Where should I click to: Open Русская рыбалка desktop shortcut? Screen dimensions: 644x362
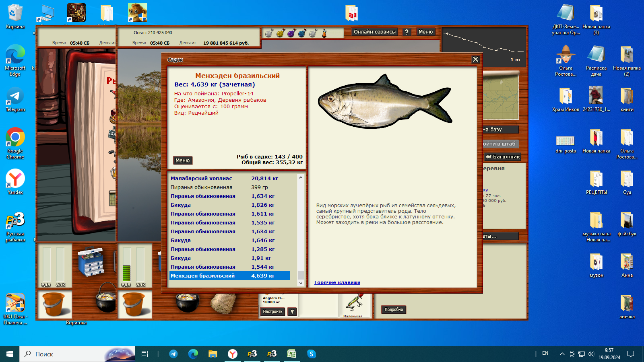click(x=15, y=228)
